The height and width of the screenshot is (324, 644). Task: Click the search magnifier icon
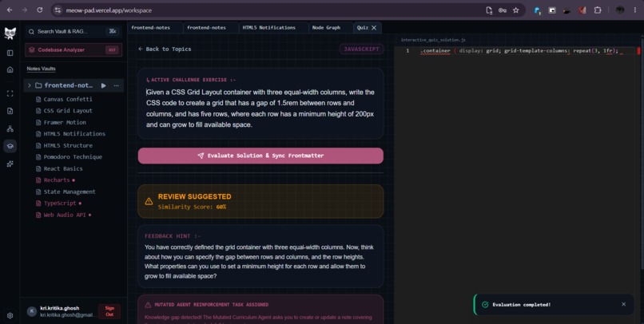click(31, 32)
